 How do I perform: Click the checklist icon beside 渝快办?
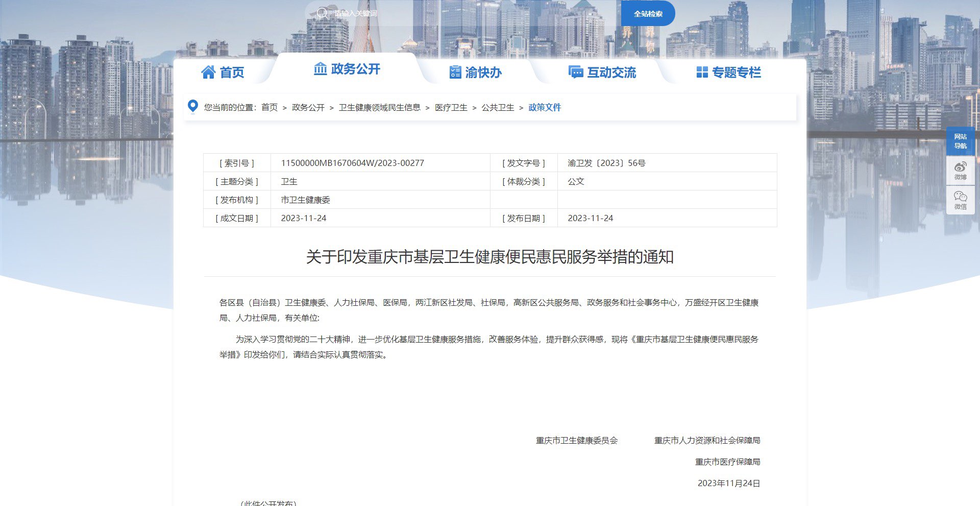[x=455, y=73]
